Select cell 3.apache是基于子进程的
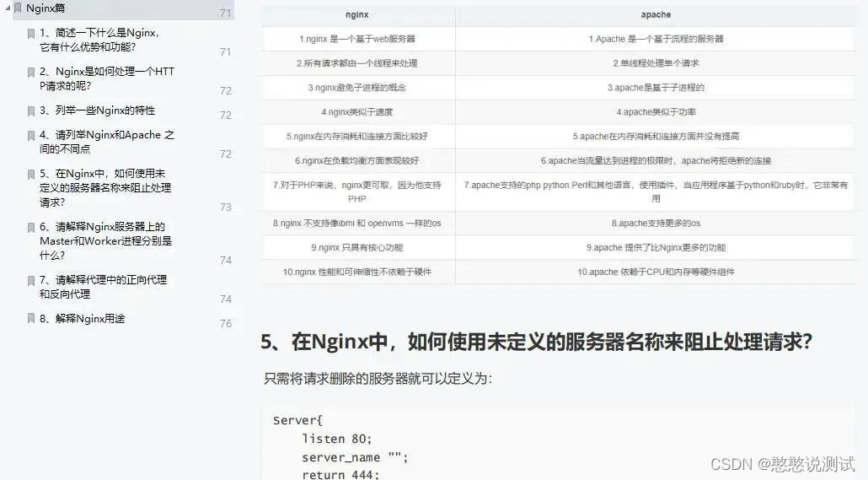This screenshot has width=868, height=480. point(656,88)
